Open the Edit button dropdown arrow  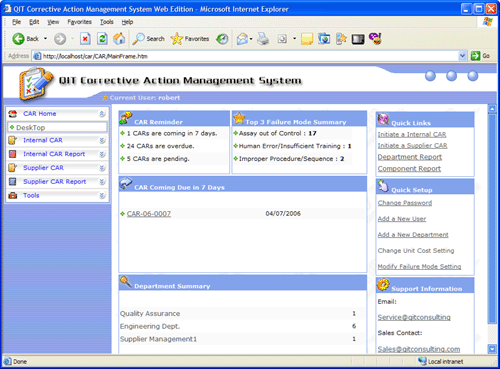[294, 39]
